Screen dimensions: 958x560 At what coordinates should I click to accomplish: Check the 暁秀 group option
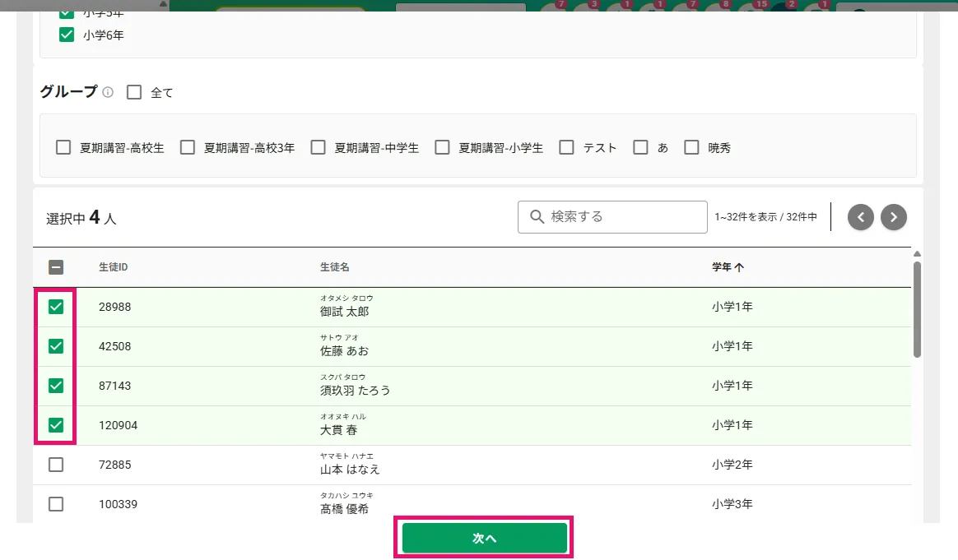[691, 147]
